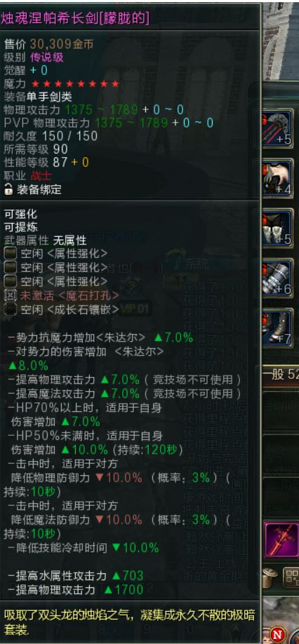Click the yellow item description text
Image resolution: width=299 pixels, height=644 pixels.
click(x=129, y=622)
